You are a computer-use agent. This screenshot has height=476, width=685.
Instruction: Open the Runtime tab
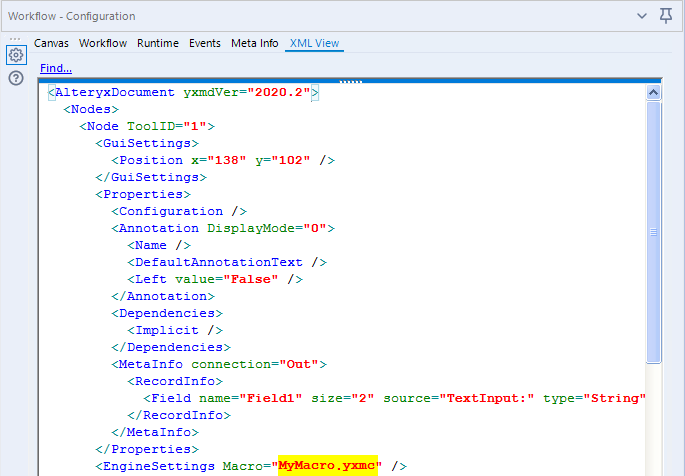158,43
